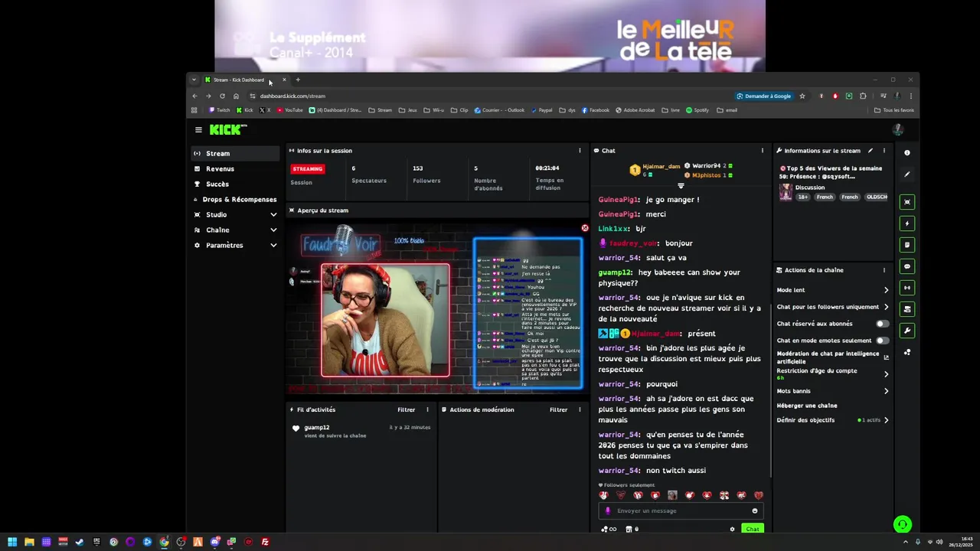Click the Envoyer un message field
Image resolution: width=980 pixels, height=551 pixels.
[x=681, y=510]
